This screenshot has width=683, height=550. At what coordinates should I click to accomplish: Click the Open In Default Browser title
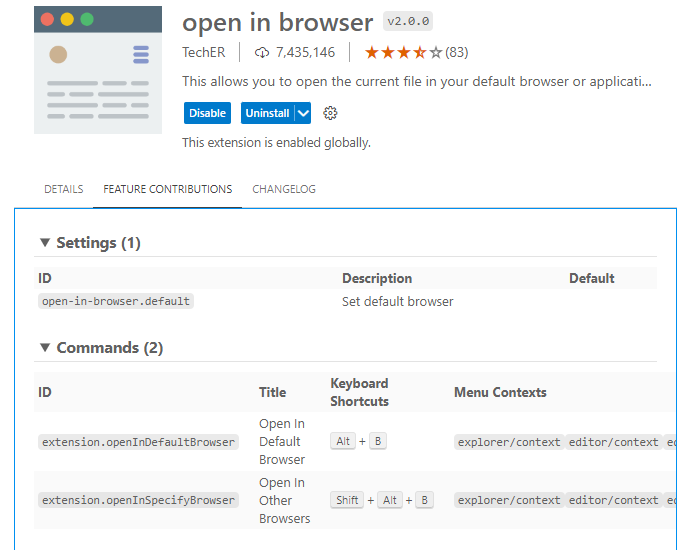click(x=282, y=442)
